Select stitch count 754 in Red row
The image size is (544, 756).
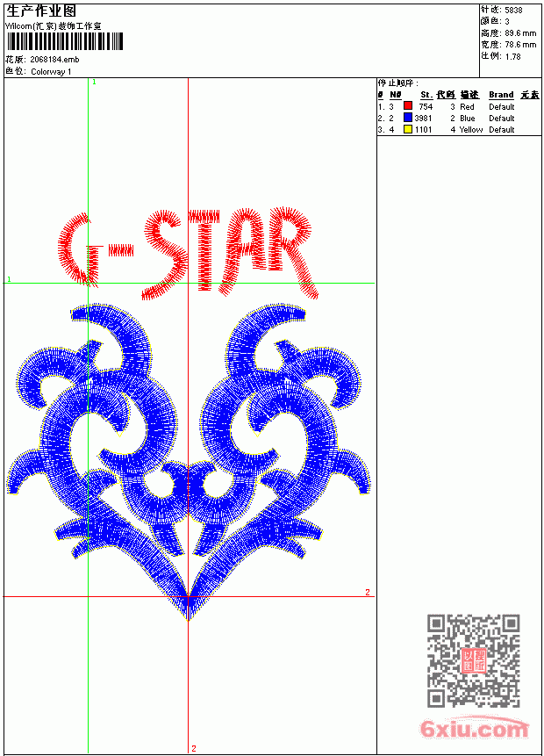tap(426, 106)
